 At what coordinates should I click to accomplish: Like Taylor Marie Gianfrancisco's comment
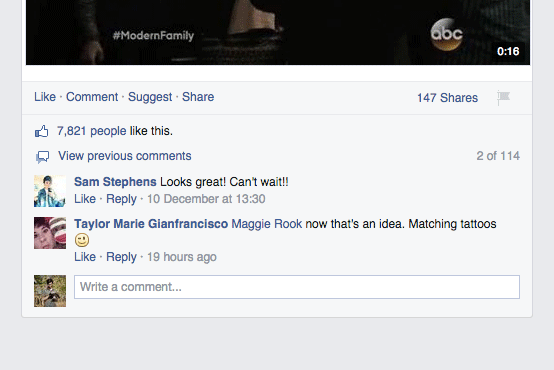[85, 257]
